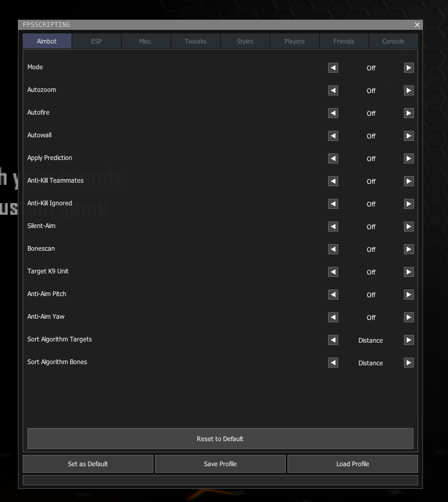Cycle Autofire backward with left arrow
The image size is (448, 502).
[333, 113]
